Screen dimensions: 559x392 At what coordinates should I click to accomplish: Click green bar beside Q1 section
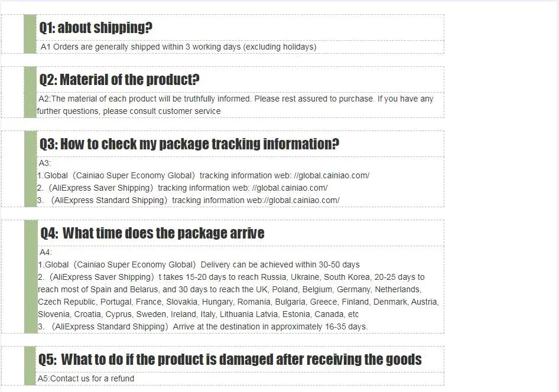30,34
